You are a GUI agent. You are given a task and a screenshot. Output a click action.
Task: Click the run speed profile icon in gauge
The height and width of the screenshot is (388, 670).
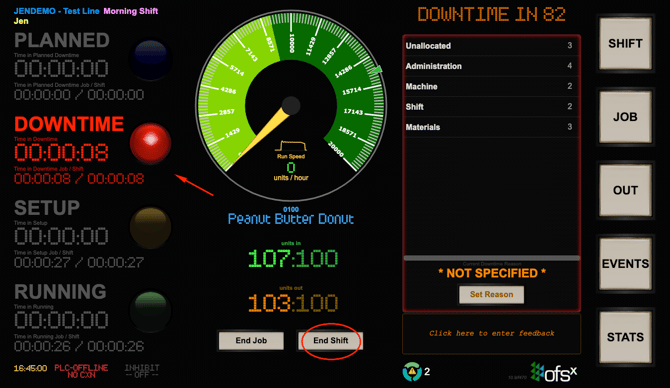[x=291, y=146]
